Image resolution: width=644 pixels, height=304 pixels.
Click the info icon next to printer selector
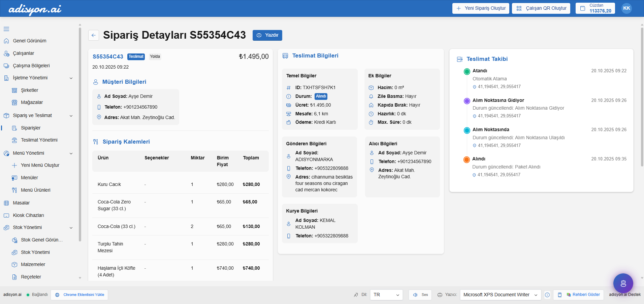[547, 295]
